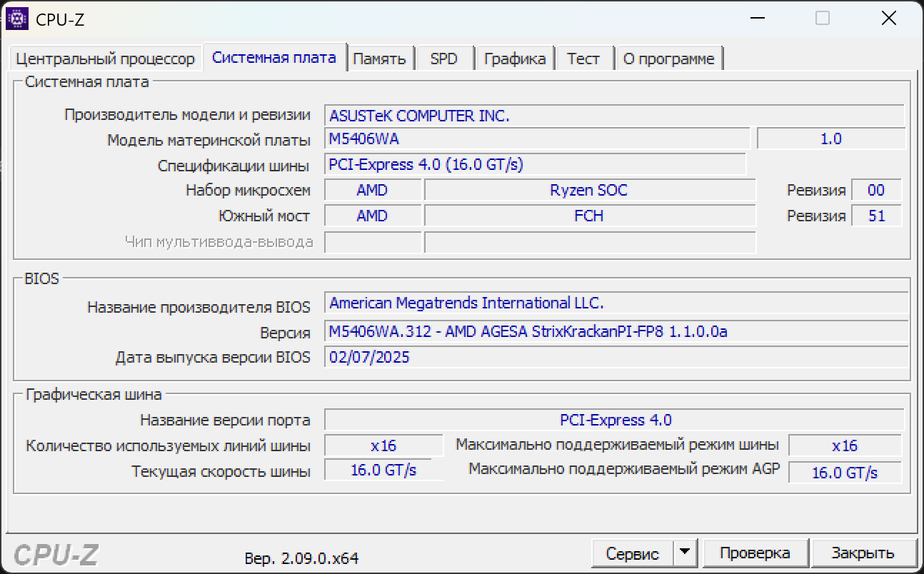
Task: Click the Сервис button
Action: click(632, 553)
